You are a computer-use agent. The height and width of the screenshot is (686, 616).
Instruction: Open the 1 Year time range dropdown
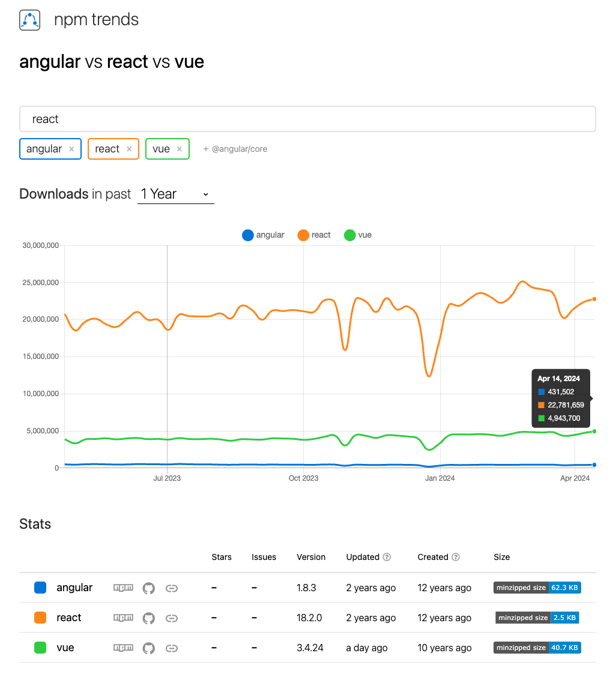(174, 194)
